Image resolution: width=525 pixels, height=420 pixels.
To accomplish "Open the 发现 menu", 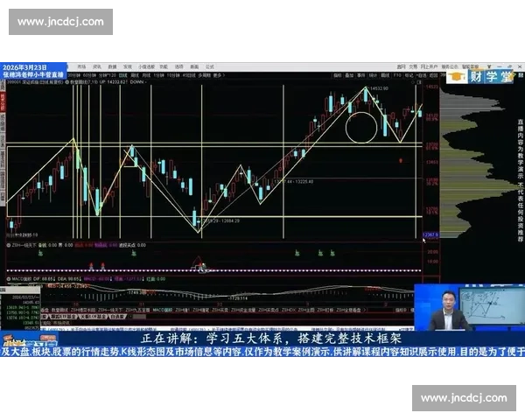I will [128, 67].
